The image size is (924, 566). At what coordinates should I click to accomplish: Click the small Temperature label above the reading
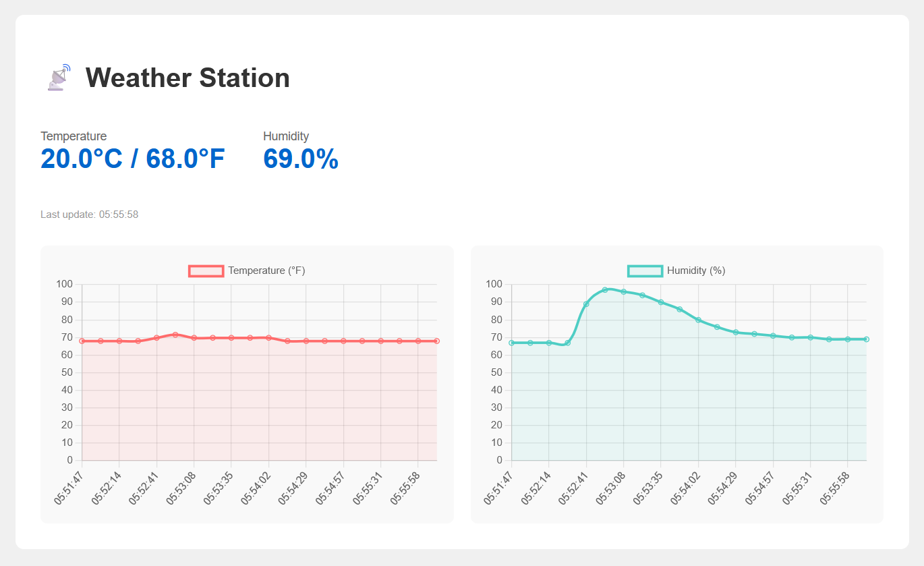[74, 136]
